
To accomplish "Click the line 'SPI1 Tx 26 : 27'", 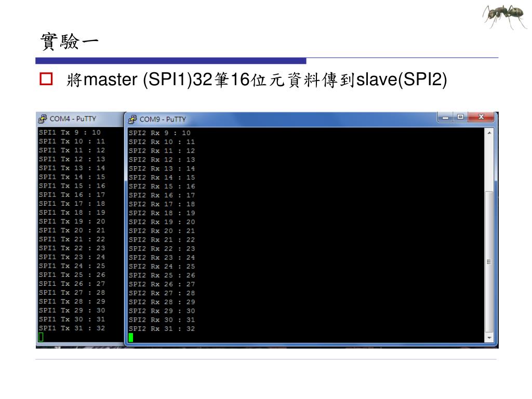I will click(x=72, y=284).
